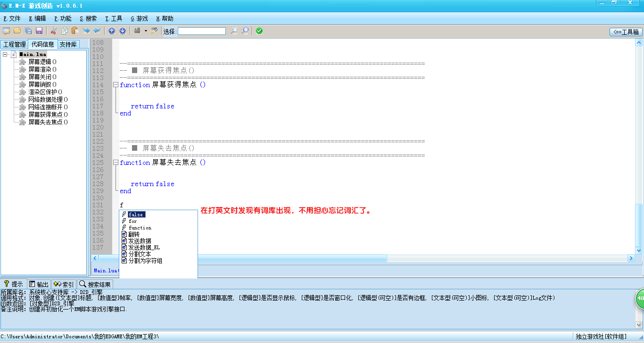Click the magnifier icon next to the 选择 field
This screenshot has height=343, width=644.
point(234,31)
